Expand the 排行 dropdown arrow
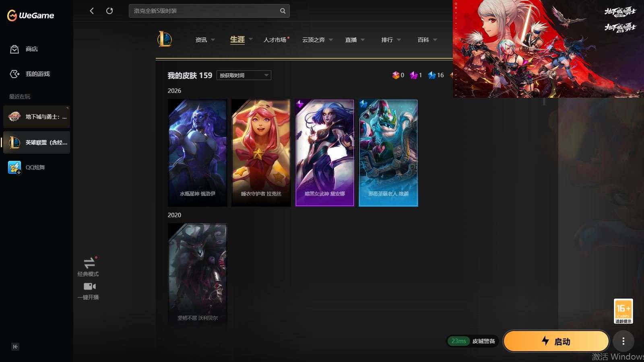644x362 pixels. (x=399, y=40)
